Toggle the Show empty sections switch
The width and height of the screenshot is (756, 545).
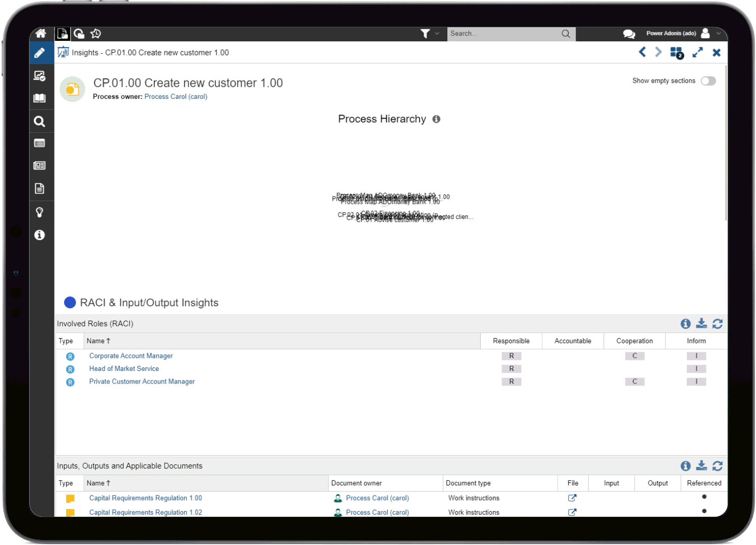pyautogui.click(x=708, y=81)
